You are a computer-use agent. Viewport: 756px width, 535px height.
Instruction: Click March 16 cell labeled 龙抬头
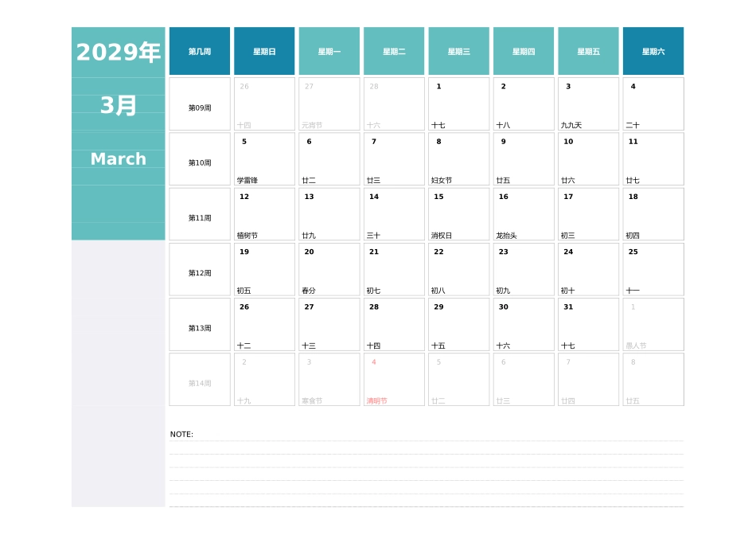[524, 214]
